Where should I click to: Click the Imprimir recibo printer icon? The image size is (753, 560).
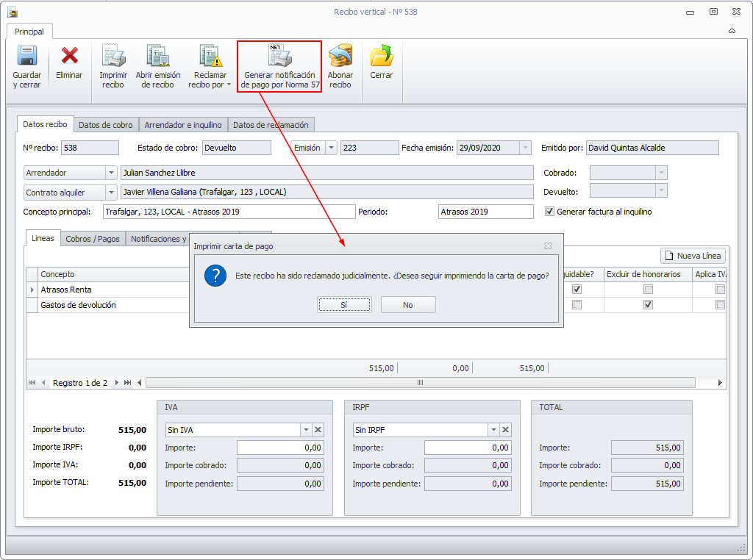point(113,56)
